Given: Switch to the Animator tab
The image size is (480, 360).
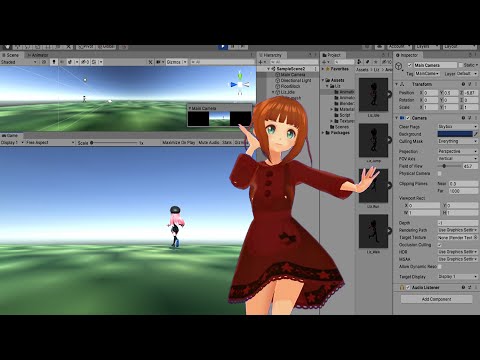Looking at the screenshot, I should pos(38,55).
